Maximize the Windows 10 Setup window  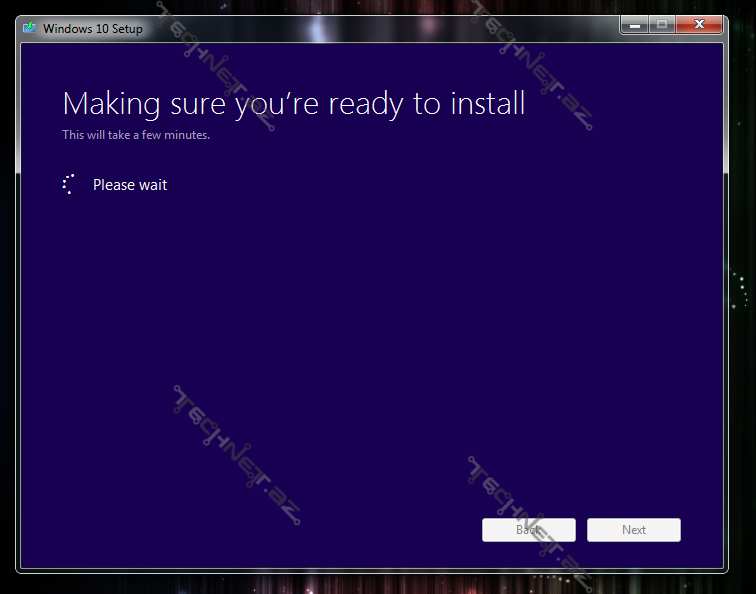pyautogui.click(x=660, y=24)
